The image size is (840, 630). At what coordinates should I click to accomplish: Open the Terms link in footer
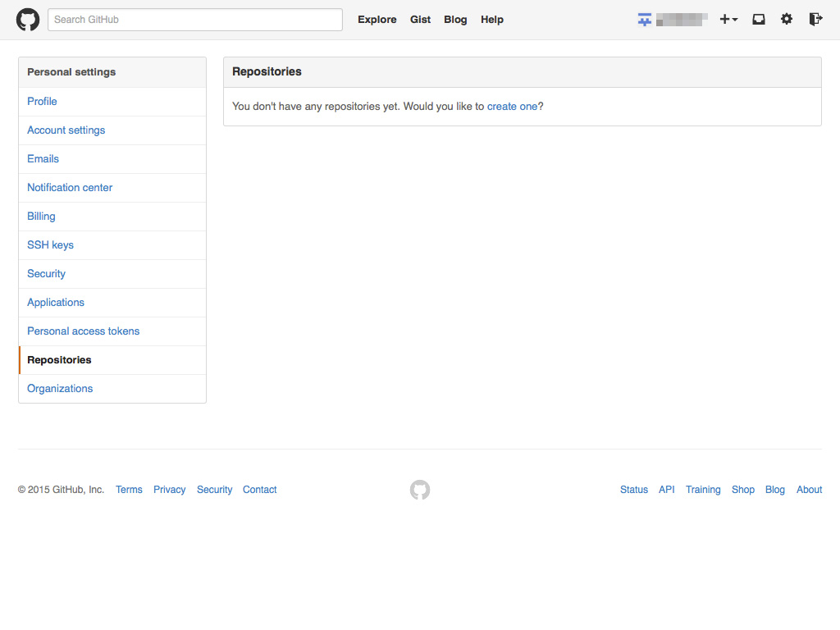(x=129, y=490)
